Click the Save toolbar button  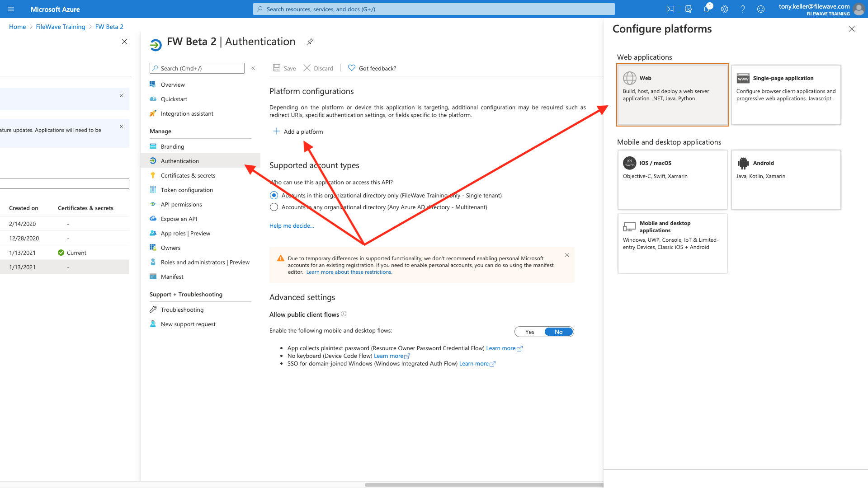(284, 68)
